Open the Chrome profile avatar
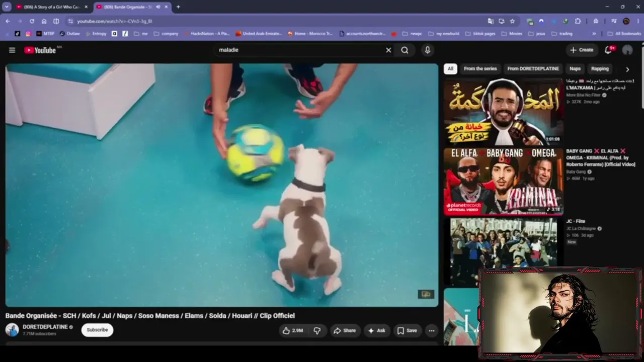Viewport: 644px width, 362px height. pos(626,21)
